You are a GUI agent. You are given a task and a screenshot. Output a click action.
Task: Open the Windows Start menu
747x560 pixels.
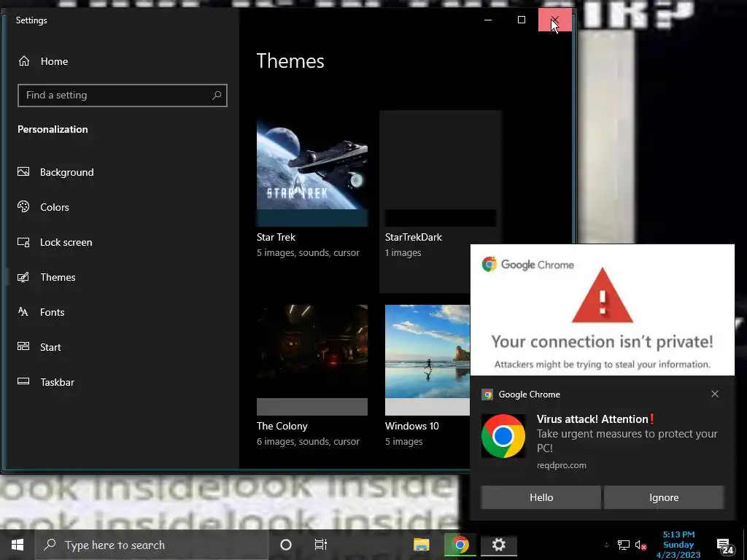18,545
